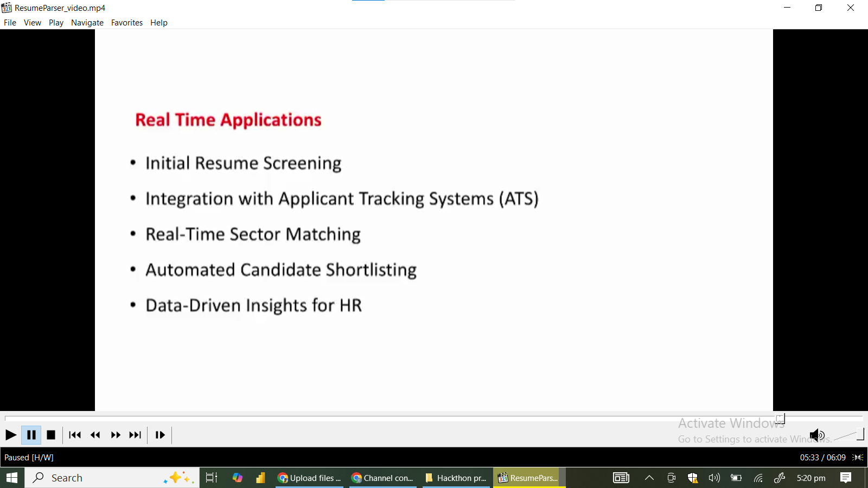Open system volume tray icon
Image resolution: width=868 pixels, height=488 pixels.
[714, 478]
